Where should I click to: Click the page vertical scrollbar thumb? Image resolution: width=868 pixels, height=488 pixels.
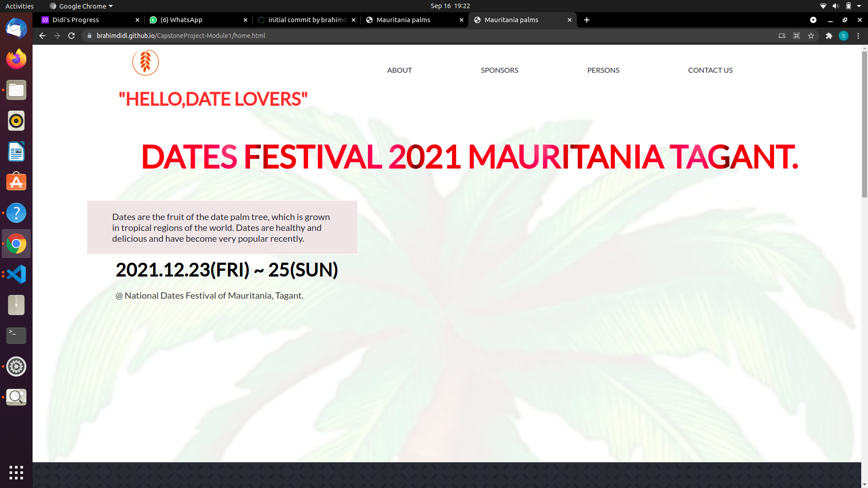864,124
